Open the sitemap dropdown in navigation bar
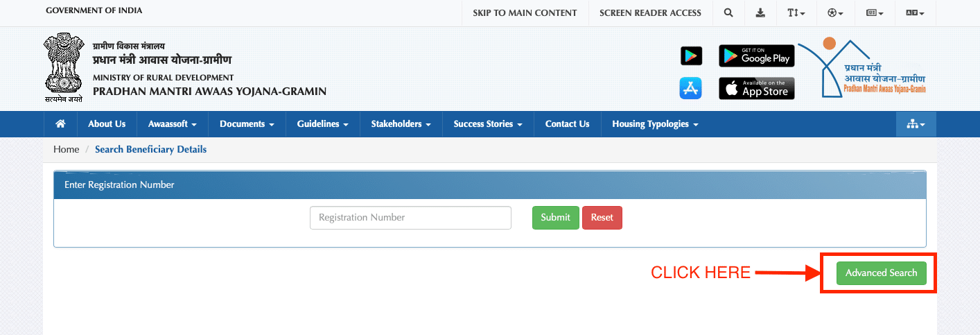The height and width of the screenshot is (335, 980). [916, 124]
